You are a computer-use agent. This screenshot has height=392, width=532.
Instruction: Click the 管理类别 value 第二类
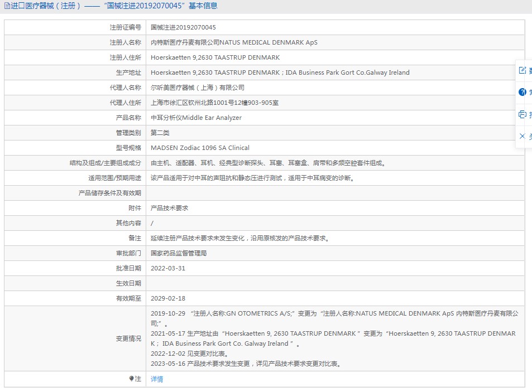(160, 133)
